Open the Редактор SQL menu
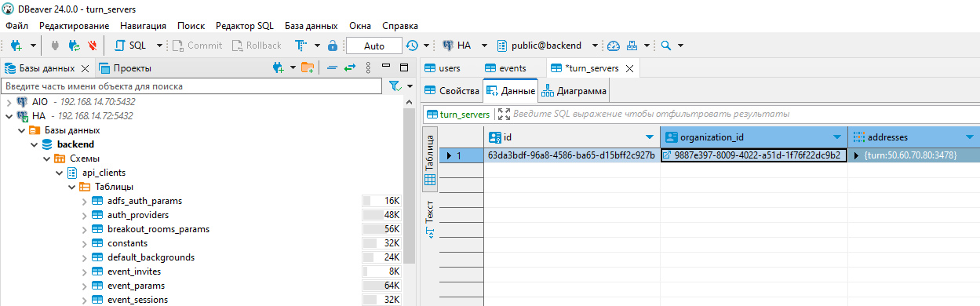Image resolution: width=980 pixels, height=306 pixels. (x=245, y=26)
